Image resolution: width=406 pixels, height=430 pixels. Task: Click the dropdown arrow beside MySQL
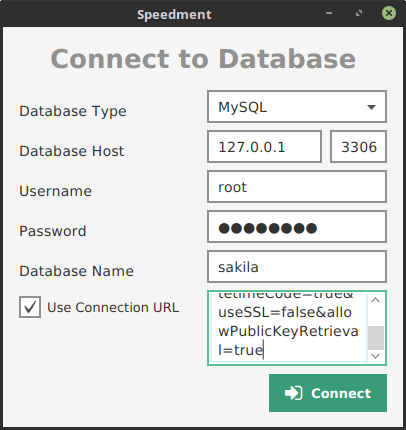coord(371,107)
